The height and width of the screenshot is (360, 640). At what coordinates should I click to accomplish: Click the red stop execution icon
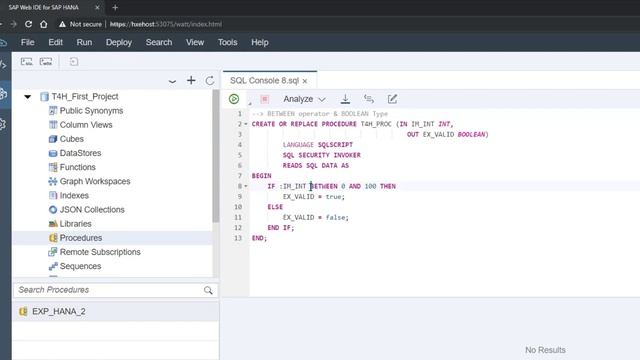(264, 99)
